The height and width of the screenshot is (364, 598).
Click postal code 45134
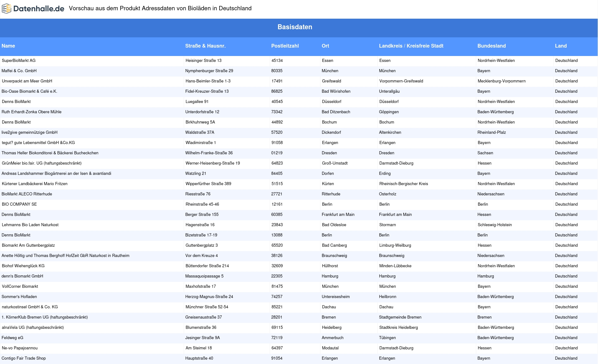277,61
